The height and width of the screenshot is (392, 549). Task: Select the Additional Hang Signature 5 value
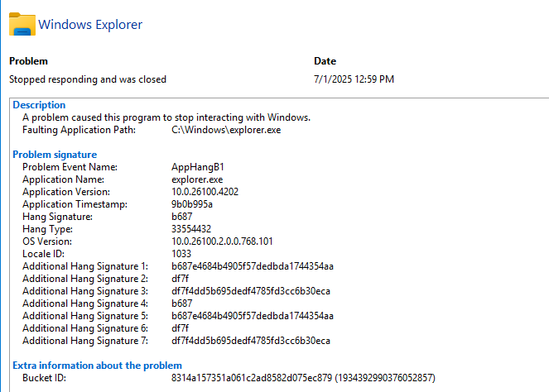pyautogui.click(x=253, y=316)
